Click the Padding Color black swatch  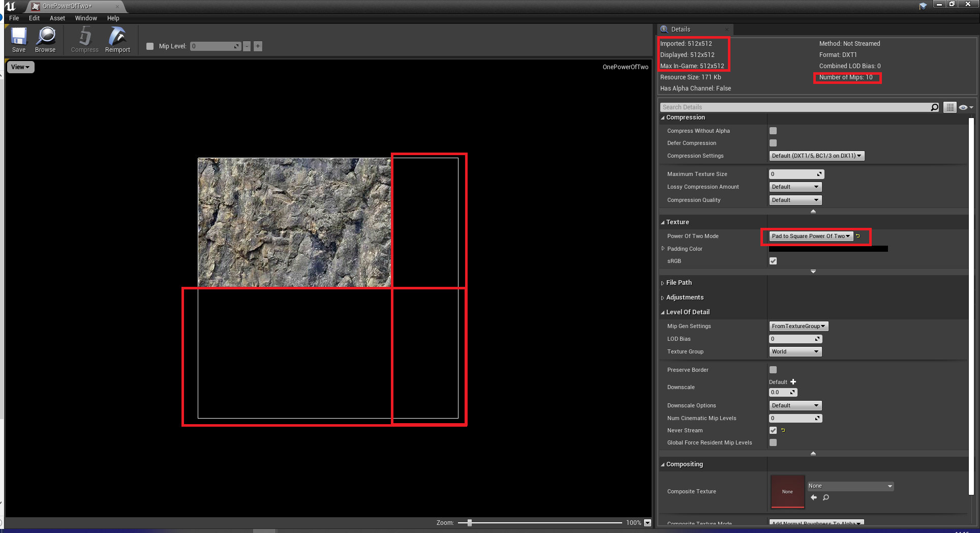click(829, 249)
